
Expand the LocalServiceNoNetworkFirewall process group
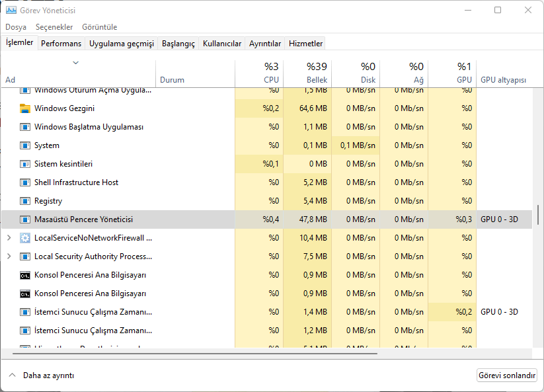pyautogui.click(x=9, y=238)
